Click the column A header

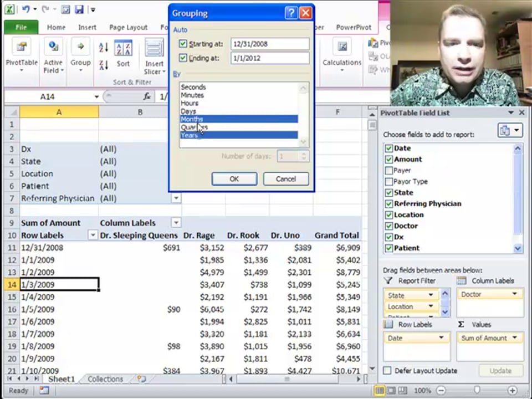click(59, 112)
